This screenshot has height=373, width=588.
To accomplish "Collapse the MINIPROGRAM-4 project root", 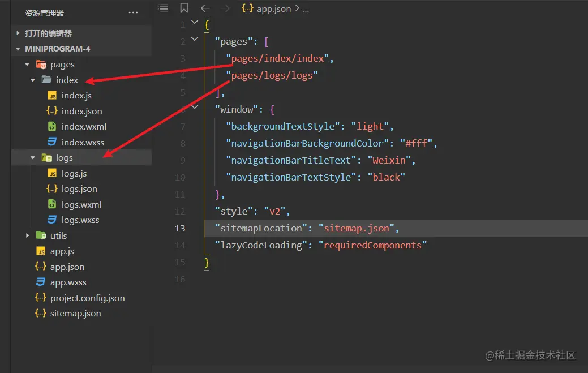I will point(18,49).
